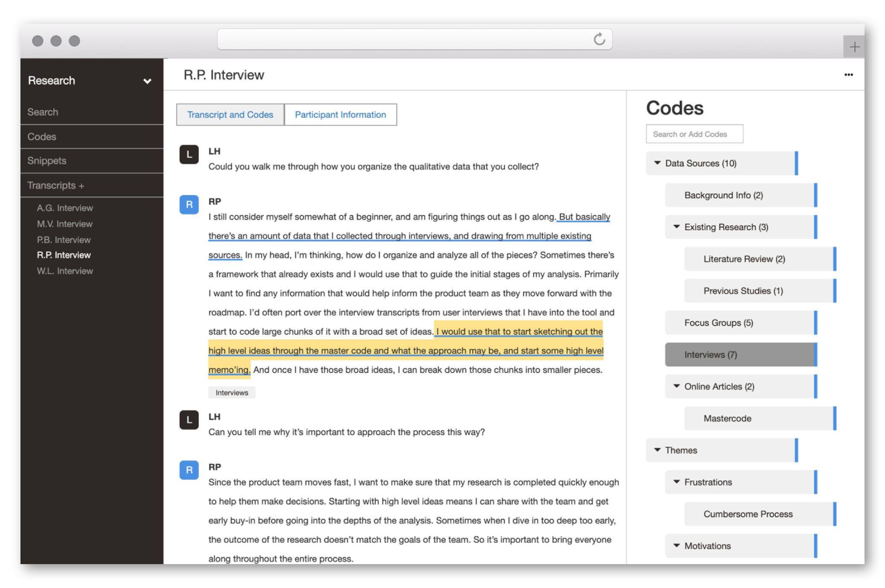
Task: Open the A.G. Interview transcript
Action: [64, 208]
